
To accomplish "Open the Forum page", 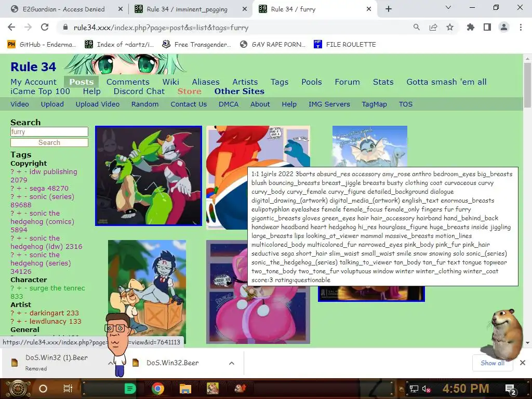I will [x=348, y=82].
